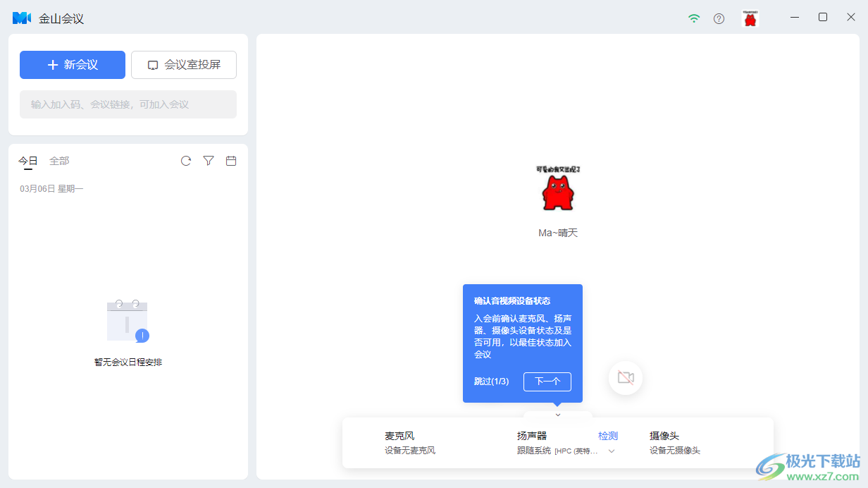The height and width of the screenshot is (488, 868).
Task: Open the calendar view icon
Action: pyautogui.click(x=230, y=161)
